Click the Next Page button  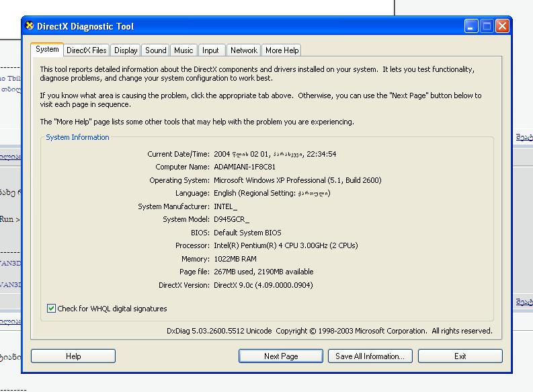click(281, 356)
